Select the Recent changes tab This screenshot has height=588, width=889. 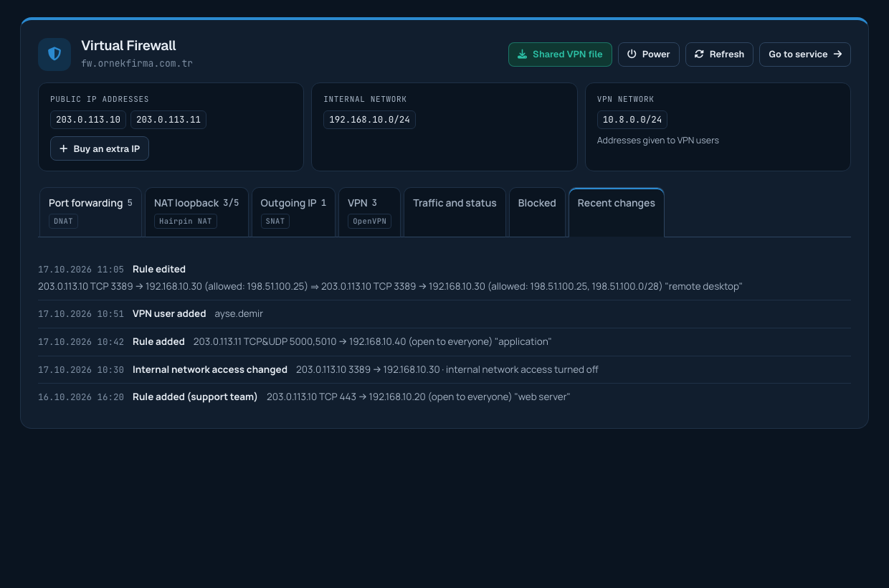click(617, 212)
